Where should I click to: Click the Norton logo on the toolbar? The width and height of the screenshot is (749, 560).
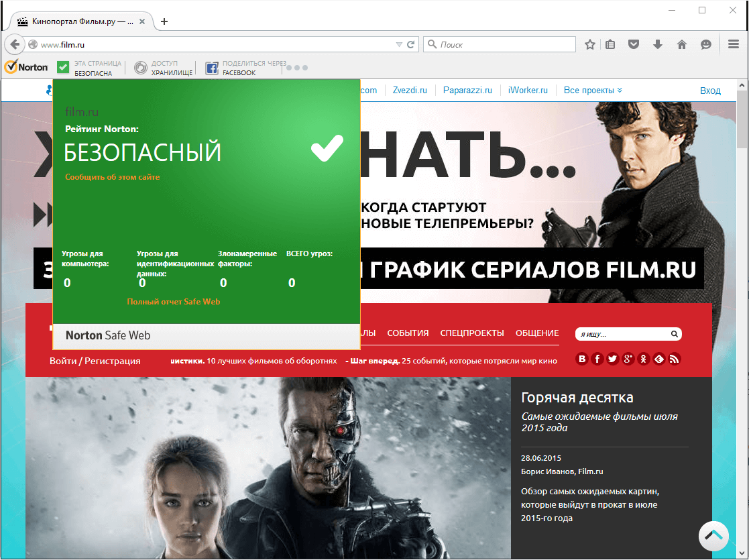(x=26, y=67)
